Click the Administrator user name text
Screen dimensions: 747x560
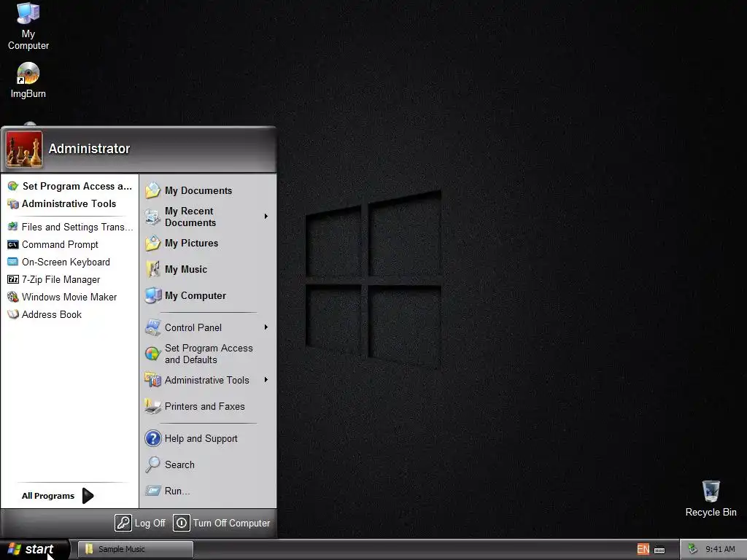click(89, 149)
